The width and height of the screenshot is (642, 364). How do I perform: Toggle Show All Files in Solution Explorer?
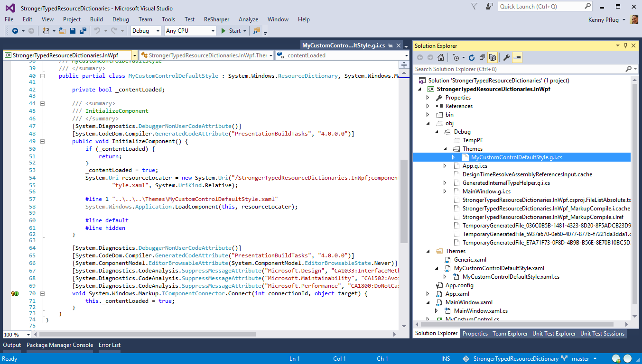(493, 57)
